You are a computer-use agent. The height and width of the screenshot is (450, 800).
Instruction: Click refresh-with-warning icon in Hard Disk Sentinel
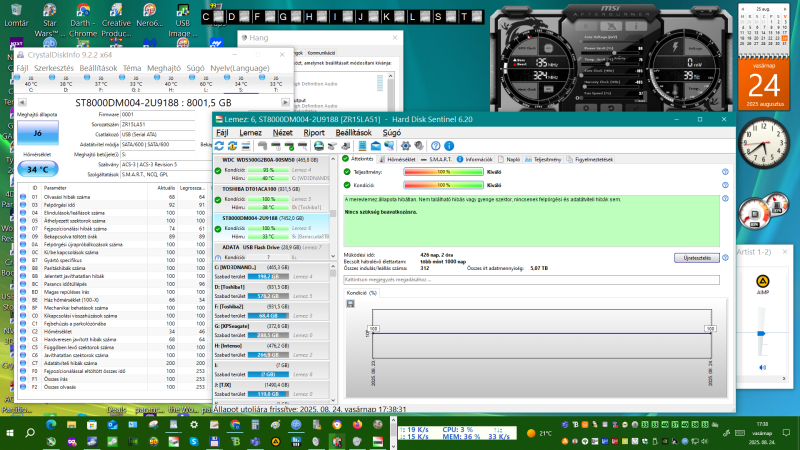233,146
